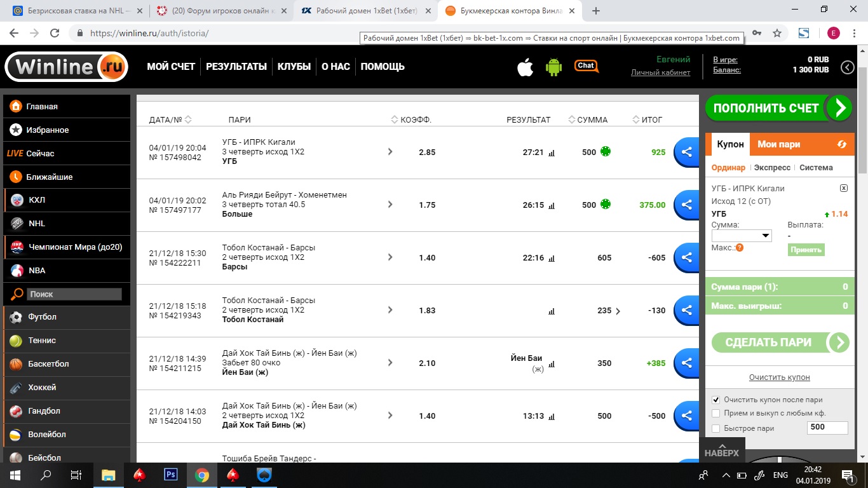This screenshot has height=488, width=868.
Task: Open ПОМОЩЬ menu
Action: [x=383, y=67]
